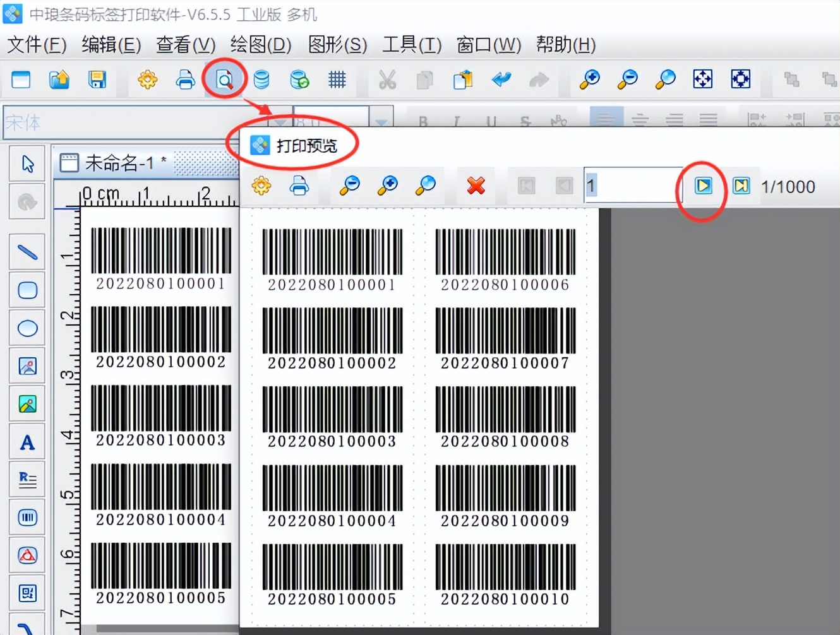Image resolution: width=840 pixels, height=635 pixels.
Task: Open the document settings gear
Action: 147,80
